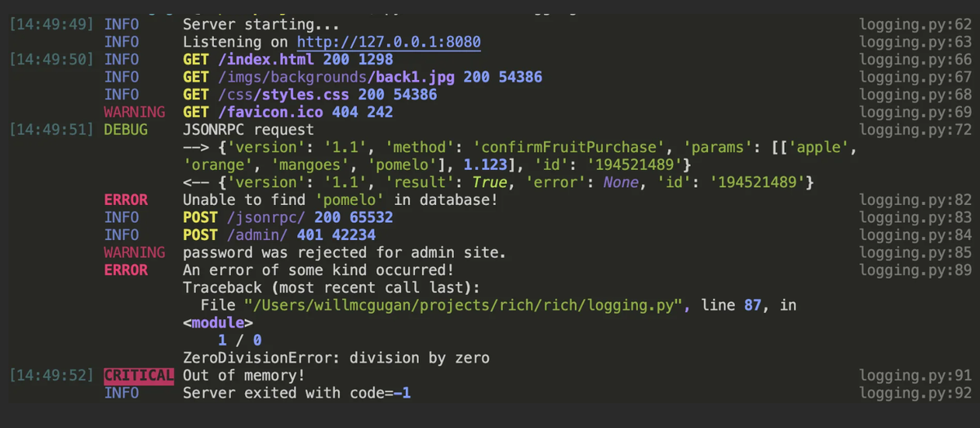
Task: Click the INFO label beside 'Server starting...'
Action: (x=122, y=25)
